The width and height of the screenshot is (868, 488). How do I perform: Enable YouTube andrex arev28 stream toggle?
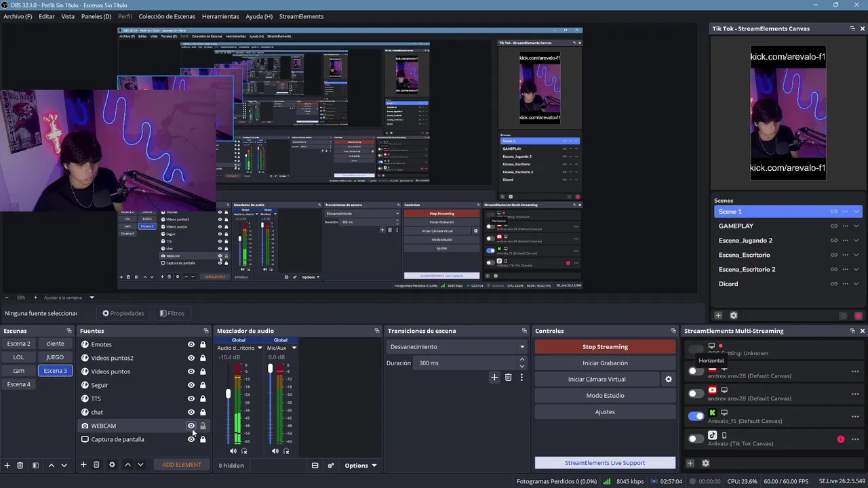696,393
